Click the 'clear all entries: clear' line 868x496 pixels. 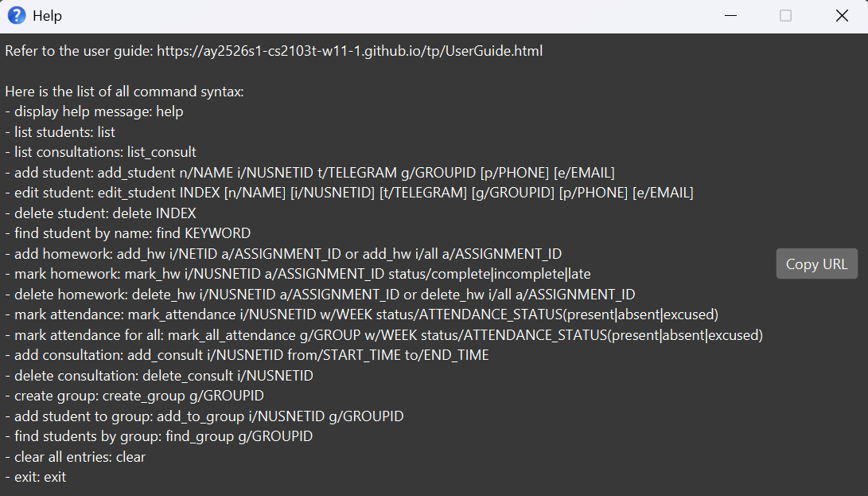click(76, 457)
